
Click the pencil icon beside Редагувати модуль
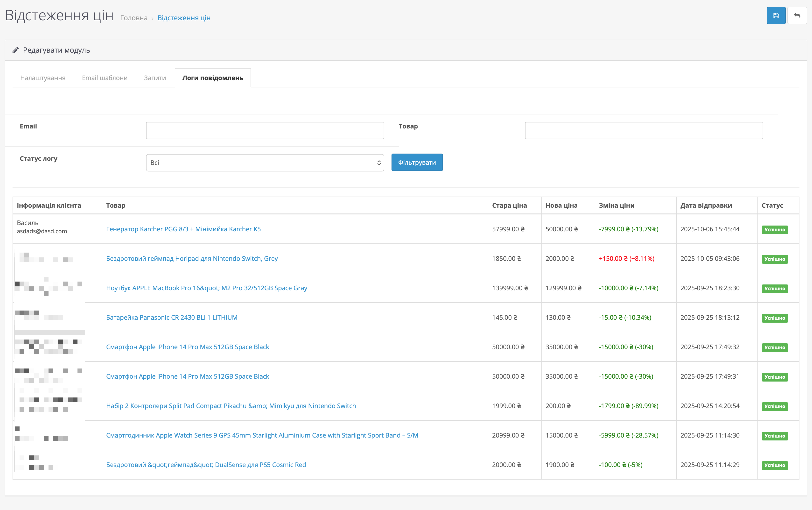point(15,50)
